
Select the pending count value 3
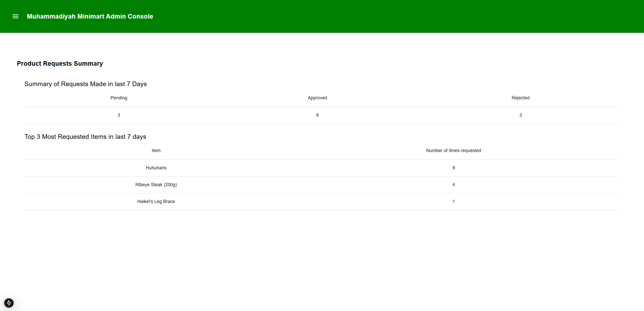(119, 115)
